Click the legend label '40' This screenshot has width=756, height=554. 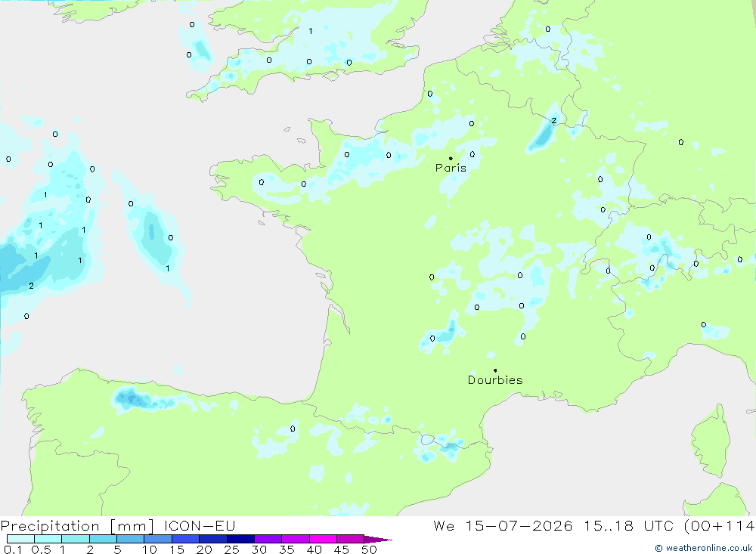(314, 549)
